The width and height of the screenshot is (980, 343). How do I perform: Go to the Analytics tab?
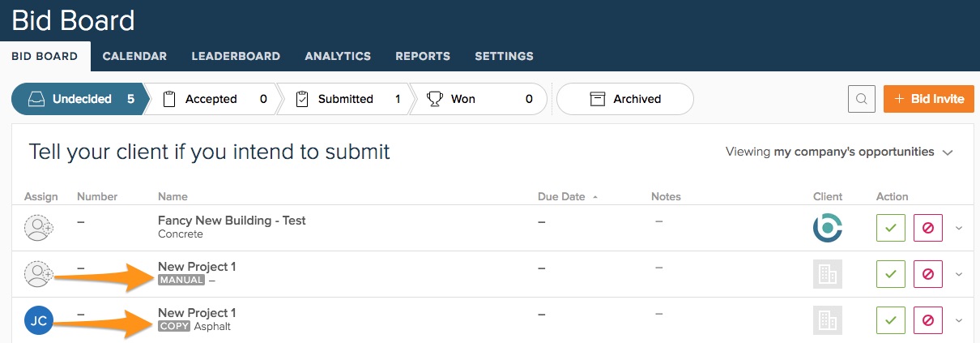[x=338, y=56]
